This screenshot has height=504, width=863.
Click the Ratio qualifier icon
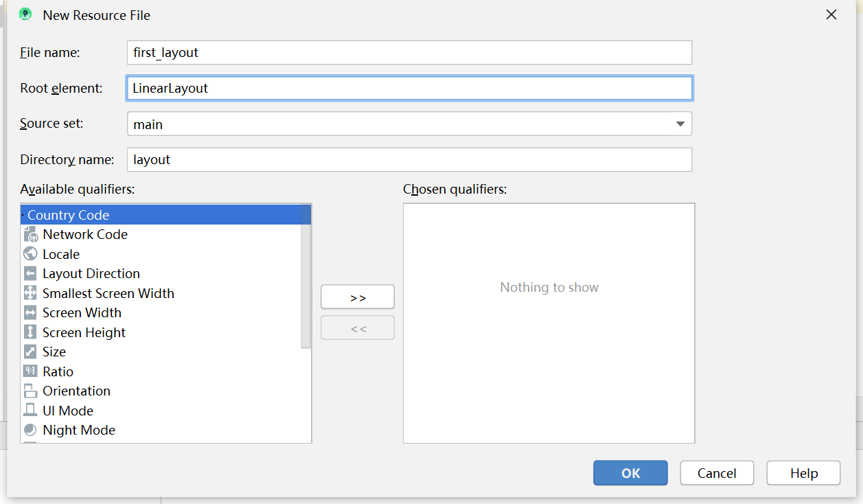tap(30, 371)
